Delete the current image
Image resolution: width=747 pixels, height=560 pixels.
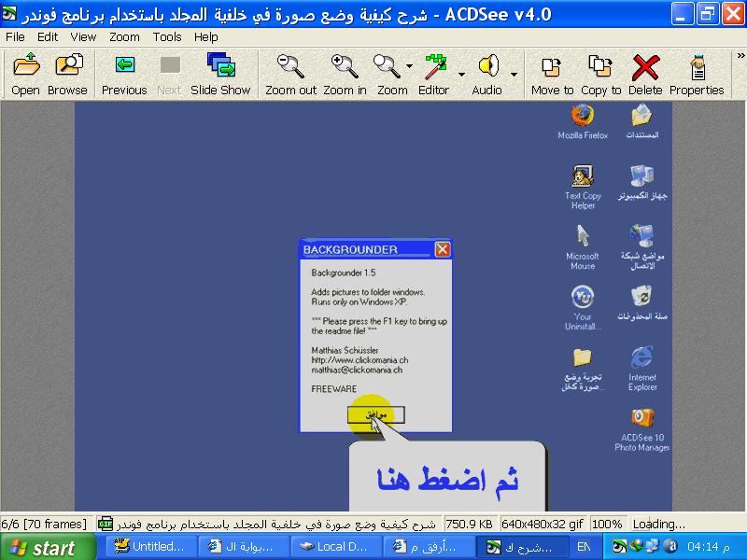pos(645,67)
